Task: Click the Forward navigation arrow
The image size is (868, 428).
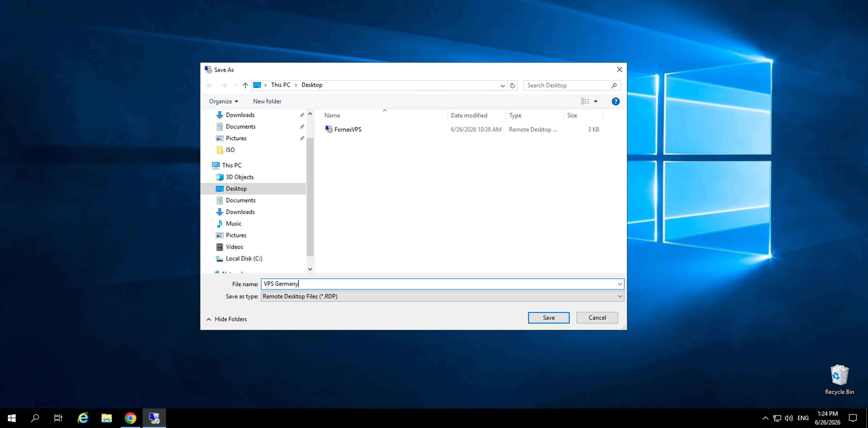Action: 224,85
